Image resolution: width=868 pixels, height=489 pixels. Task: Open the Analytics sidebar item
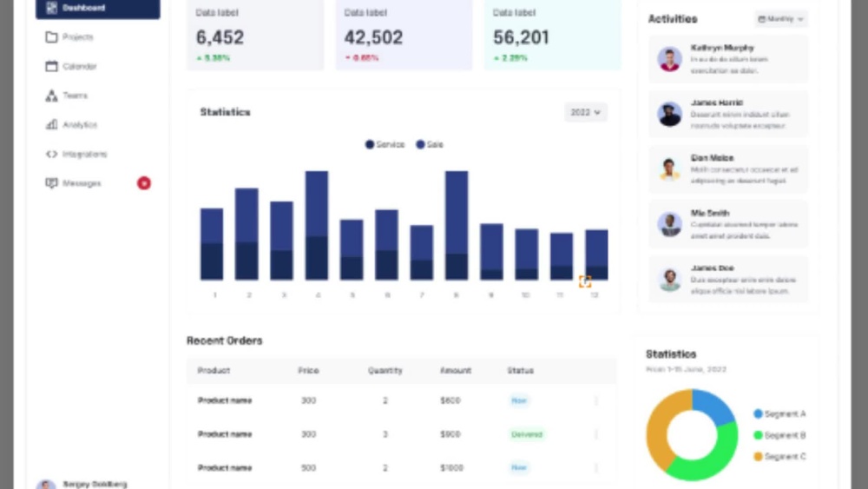98,124
